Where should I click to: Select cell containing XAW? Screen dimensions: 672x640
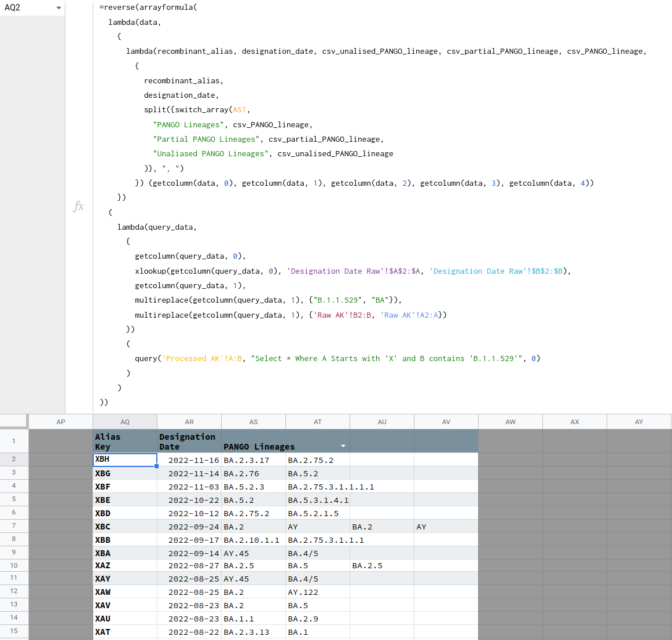point(125,592)
